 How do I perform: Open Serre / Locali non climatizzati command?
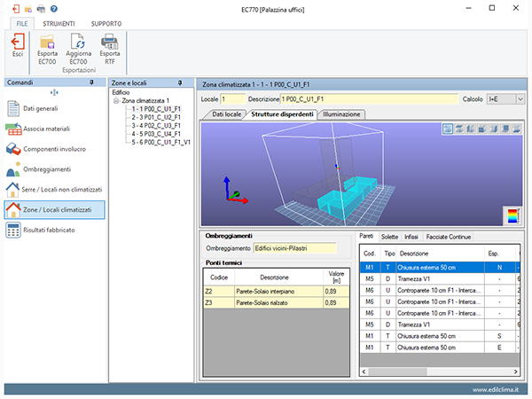pos(54,190)
